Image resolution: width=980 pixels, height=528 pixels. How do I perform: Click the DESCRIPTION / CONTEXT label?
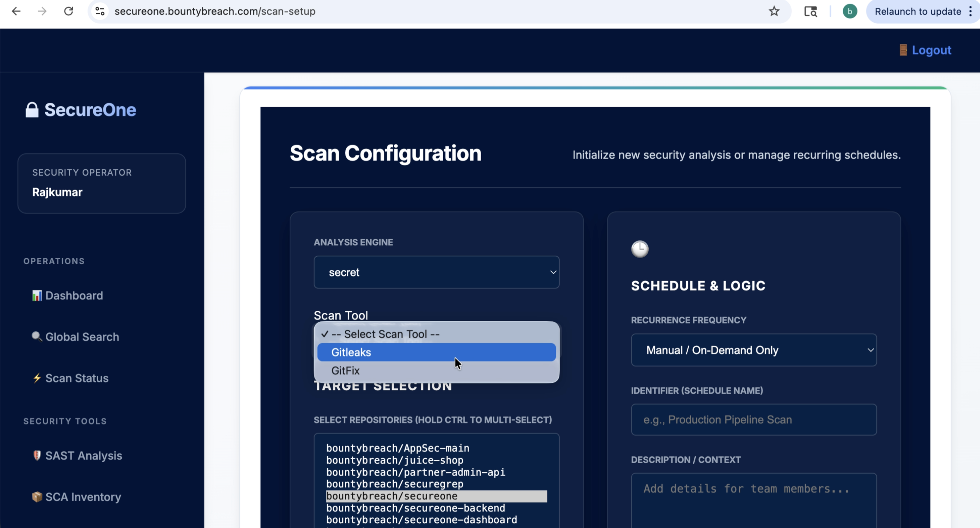click(x=686, y=459)
